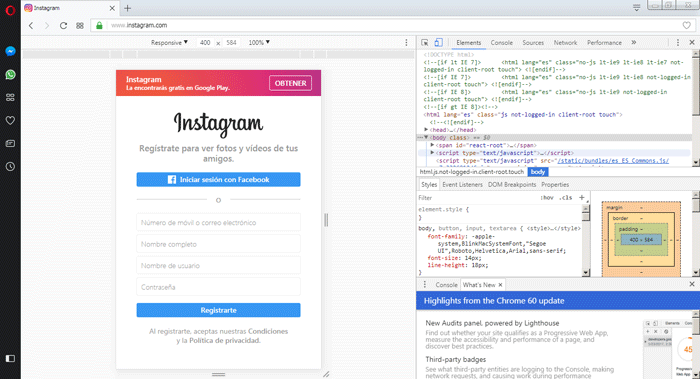This screenshot has width=700, height=379.
Task: Go forward with the forward arrow
Action: (47, 25)
